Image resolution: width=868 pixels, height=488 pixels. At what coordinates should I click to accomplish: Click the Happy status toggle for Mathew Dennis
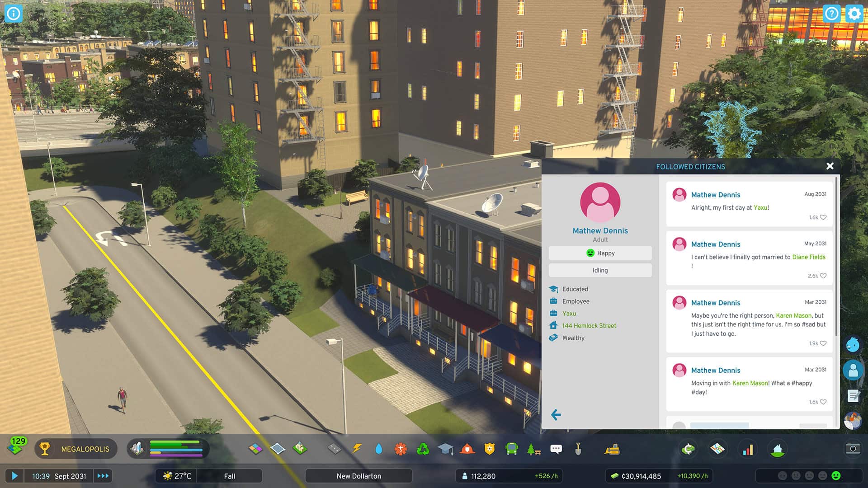(x=600, y=253)
